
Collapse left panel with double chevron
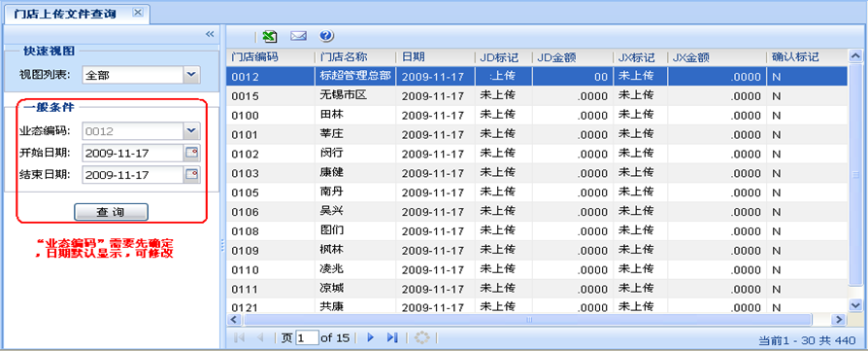pyautogui.click(x=210, y=34)
